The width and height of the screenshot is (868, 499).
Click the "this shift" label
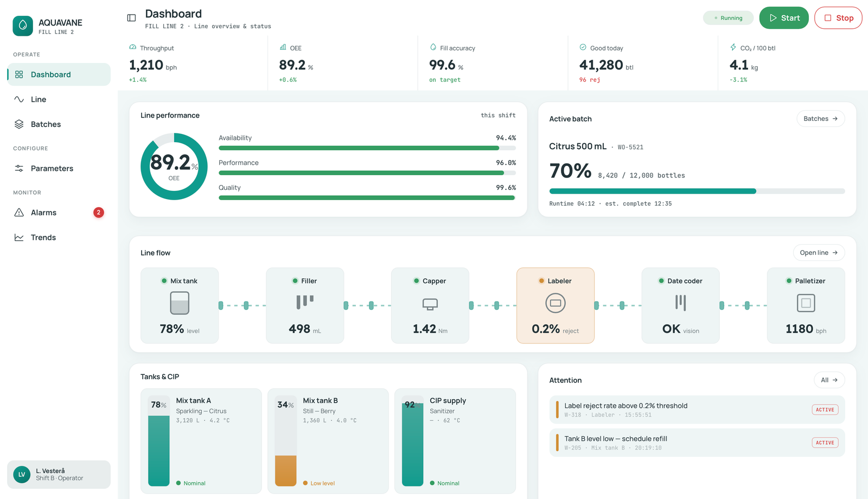coord(498,115)
